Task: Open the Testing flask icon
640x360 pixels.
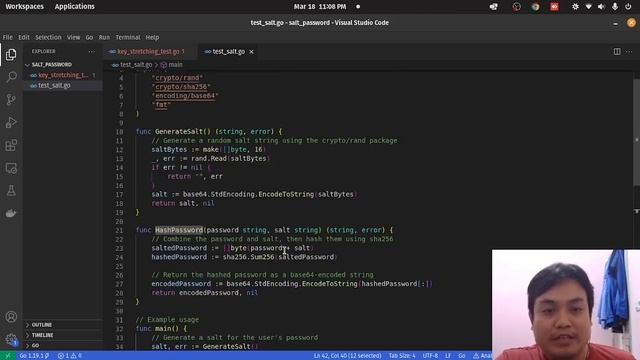Action: [x=11, y=191]
